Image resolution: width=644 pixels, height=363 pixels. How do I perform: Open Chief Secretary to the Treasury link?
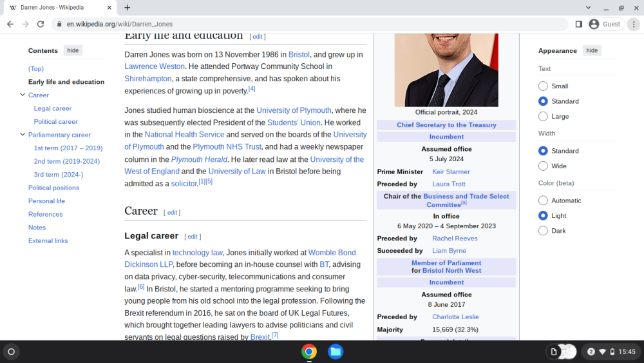pyautogui.click(x=446, y=125)
